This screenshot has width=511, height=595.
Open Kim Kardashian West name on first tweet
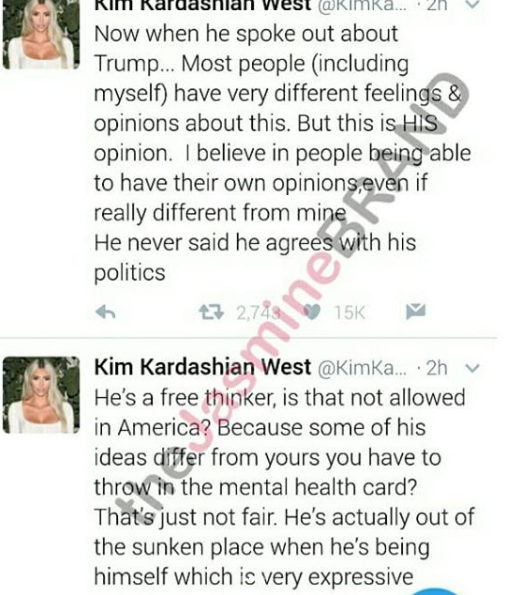(x=203, y=5)
